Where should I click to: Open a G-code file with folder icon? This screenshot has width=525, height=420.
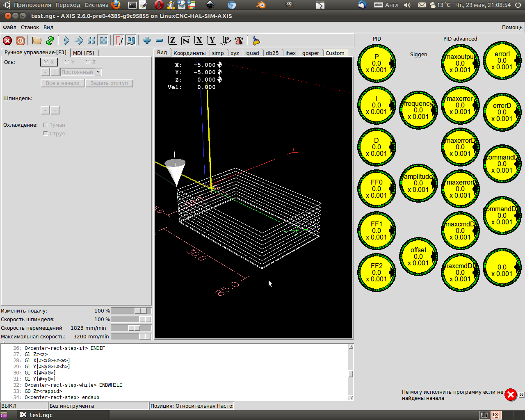(37, 41)
